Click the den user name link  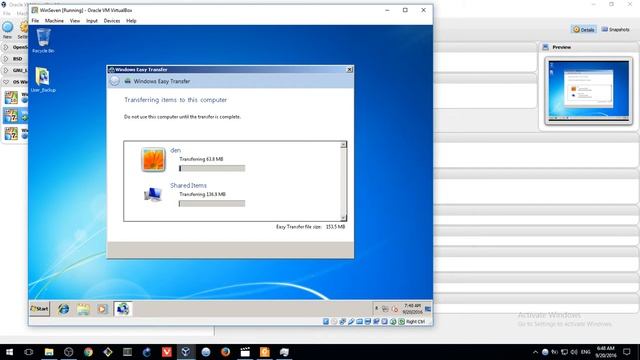pyautogui.click(x=176, y=150)
